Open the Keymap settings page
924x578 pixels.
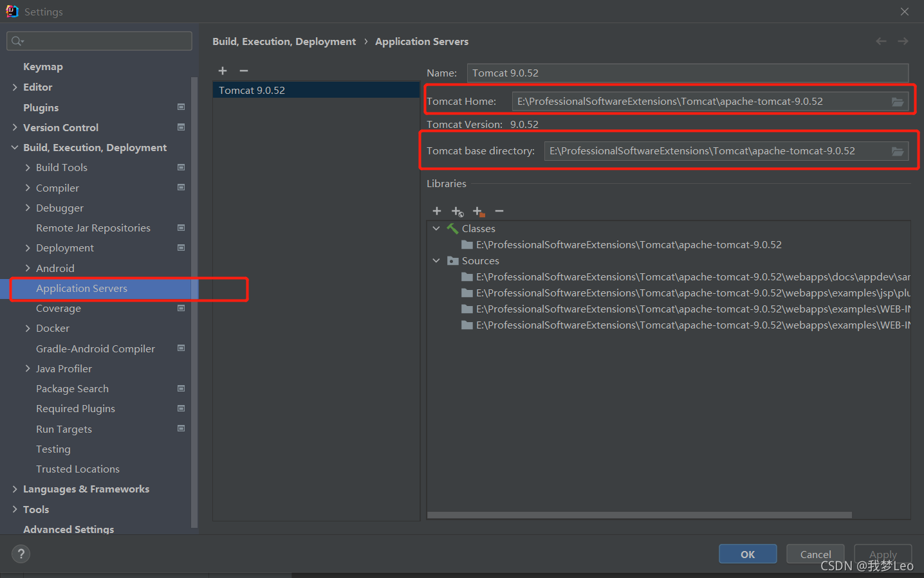tap(43, 67)
